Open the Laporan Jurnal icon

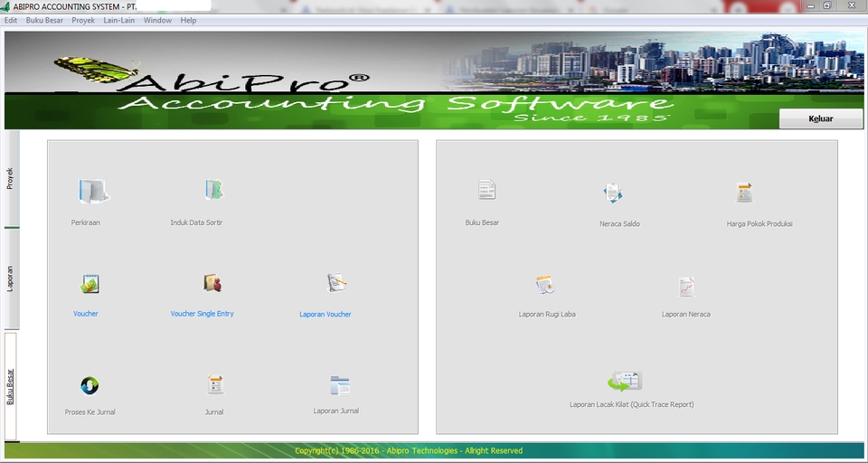coord(339,385)
